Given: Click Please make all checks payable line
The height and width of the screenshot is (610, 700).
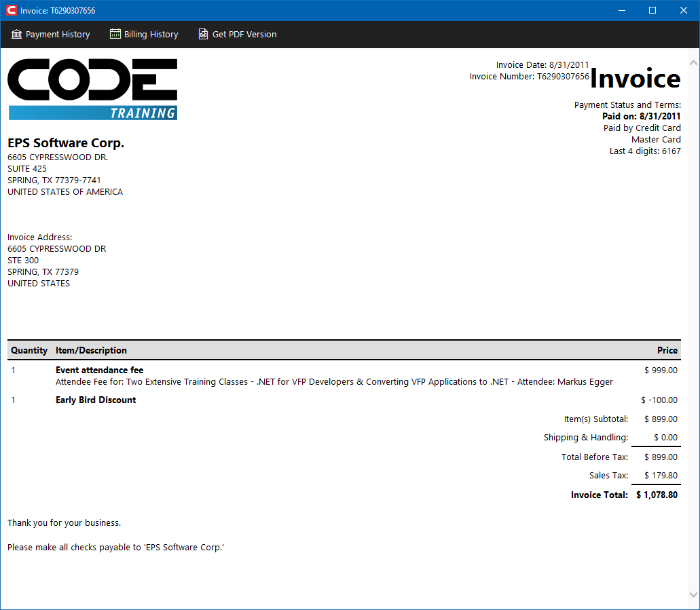Looking at the screenshot, I should click(115, 548).
